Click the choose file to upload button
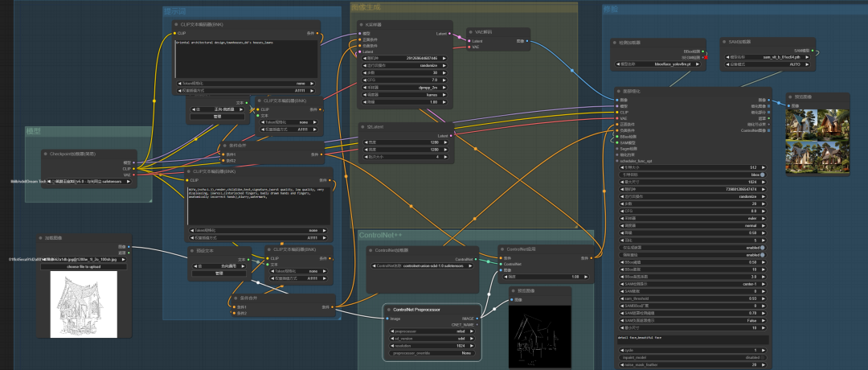This screenshot has height=370, width=868. 84,267
